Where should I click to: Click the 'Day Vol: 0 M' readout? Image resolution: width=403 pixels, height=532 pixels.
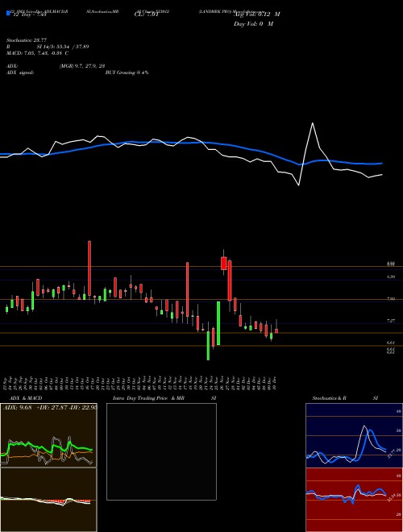253,24
